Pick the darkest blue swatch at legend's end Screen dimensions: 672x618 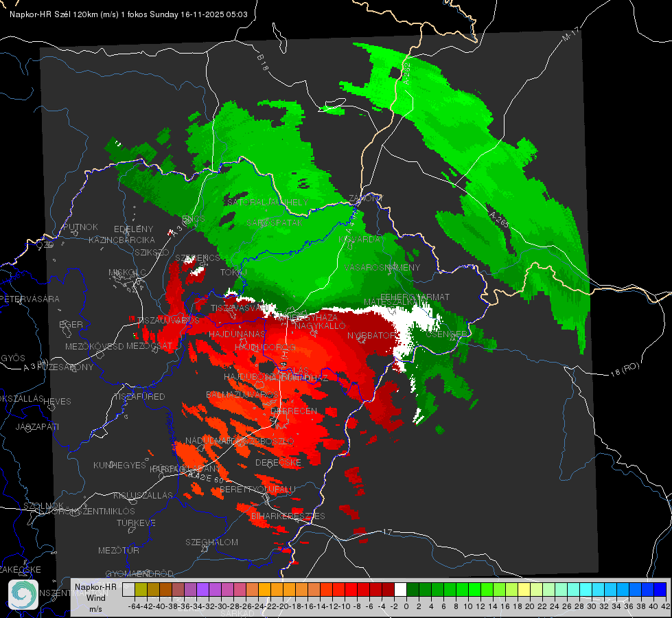pos(660,589)
